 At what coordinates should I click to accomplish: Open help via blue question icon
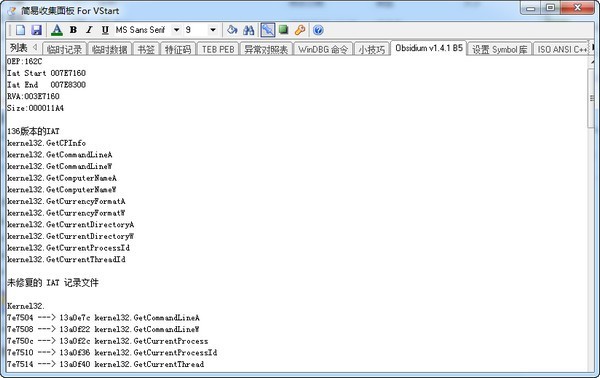(318, 30)
